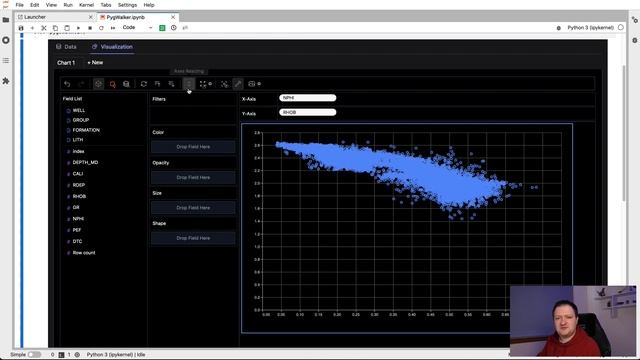Open the running kernels sidebar icon

click(6, 40)
